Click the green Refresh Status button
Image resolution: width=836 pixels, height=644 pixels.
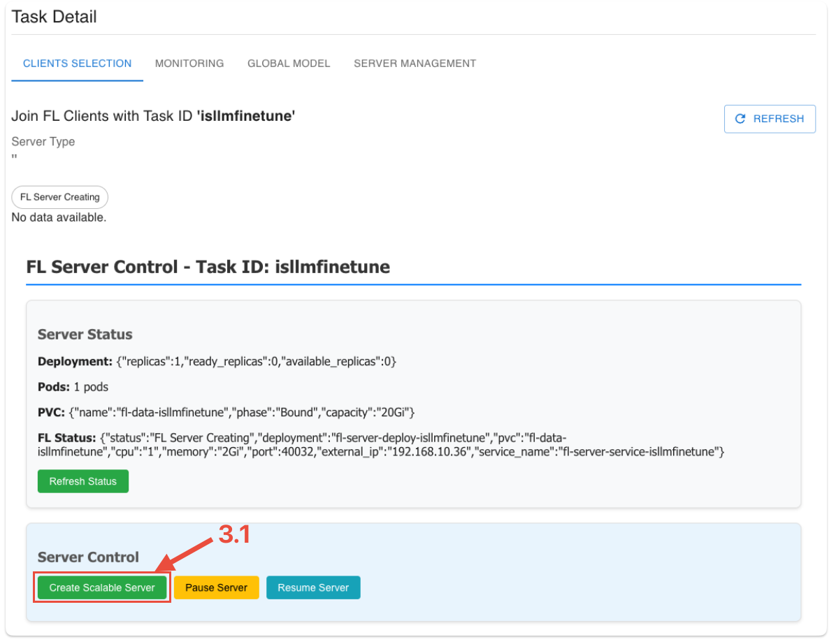(82, 481)
